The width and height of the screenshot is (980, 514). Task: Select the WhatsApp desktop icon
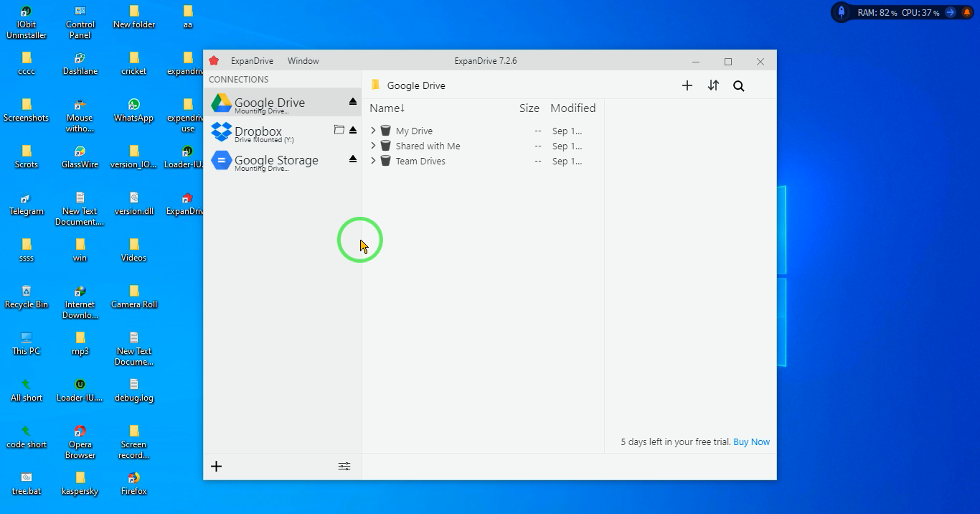click(x=134, y=110)
